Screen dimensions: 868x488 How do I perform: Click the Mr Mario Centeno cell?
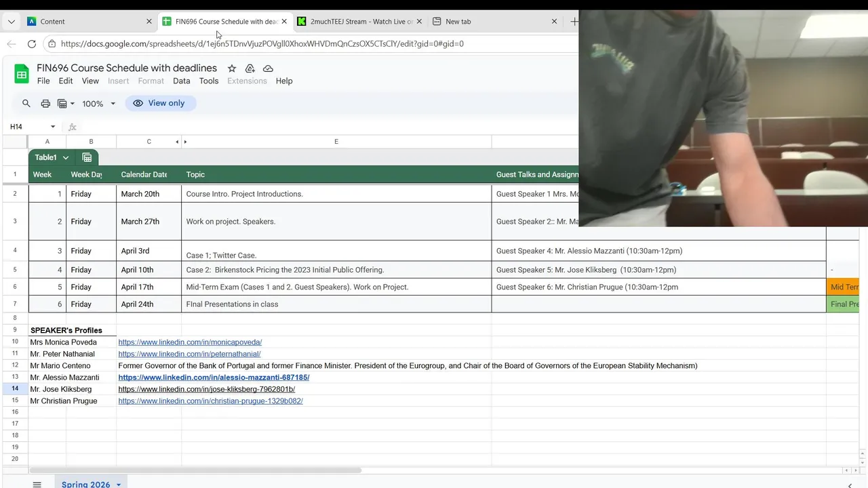(x=72, y=366)
